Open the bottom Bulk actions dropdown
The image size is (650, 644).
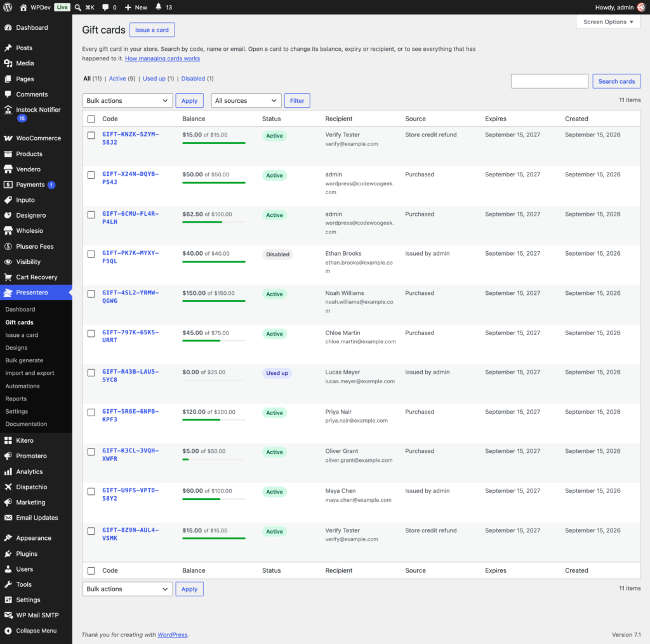(x=127, y=589)
